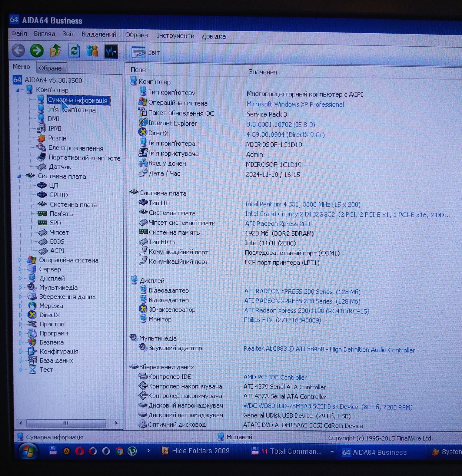Select the ЦП tree item
The height and width of the screenshot is (476, 462).
tap(54, 186)
